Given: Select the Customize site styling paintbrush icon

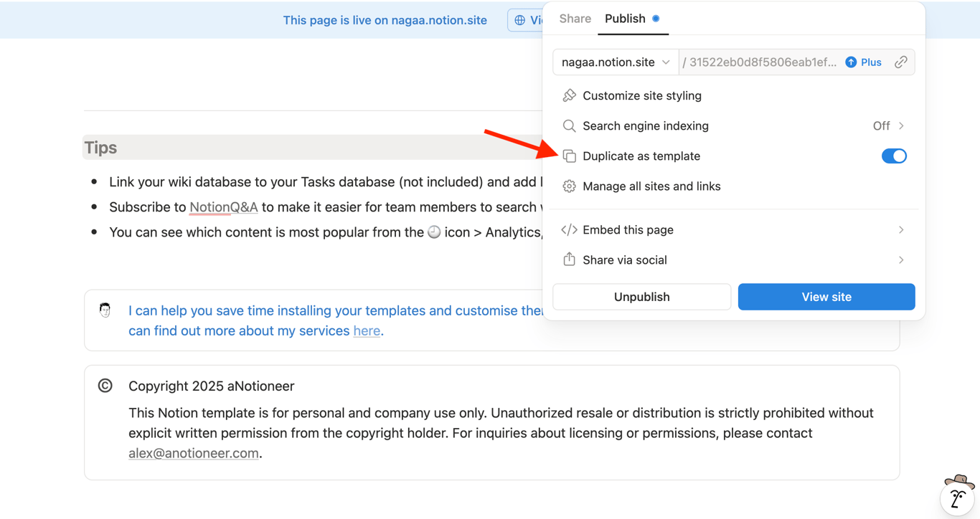Looking at the screenshot, I should [x=569, y=95].
